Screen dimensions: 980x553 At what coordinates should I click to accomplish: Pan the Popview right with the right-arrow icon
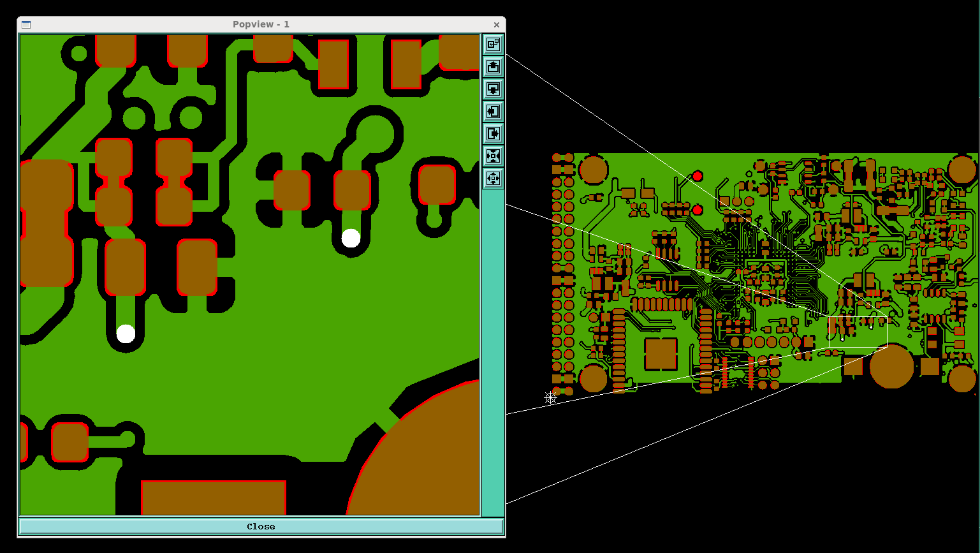point(493,134)
